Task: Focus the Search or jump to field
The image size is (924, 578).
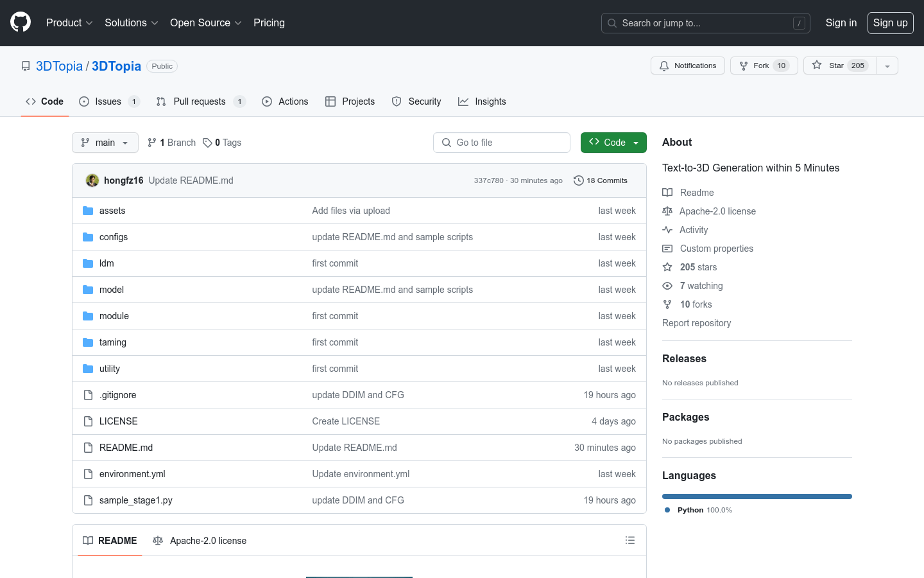Action: [x=706, y=23]
